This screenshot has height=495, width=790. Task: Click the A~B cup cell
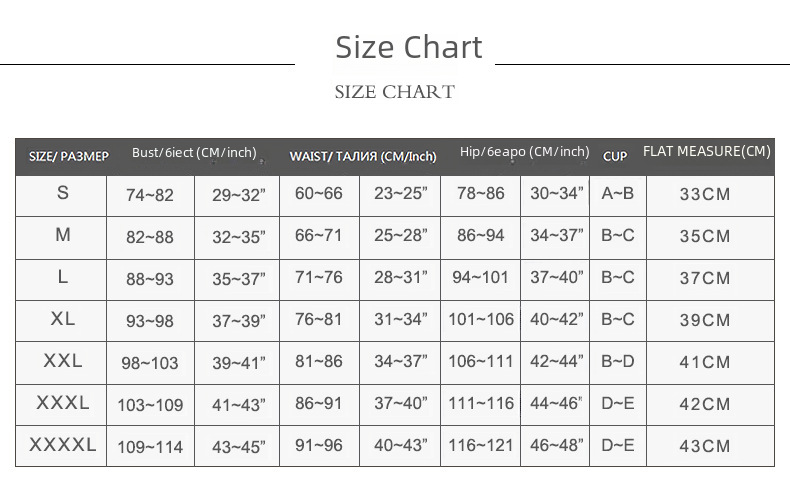click(617, 193)
